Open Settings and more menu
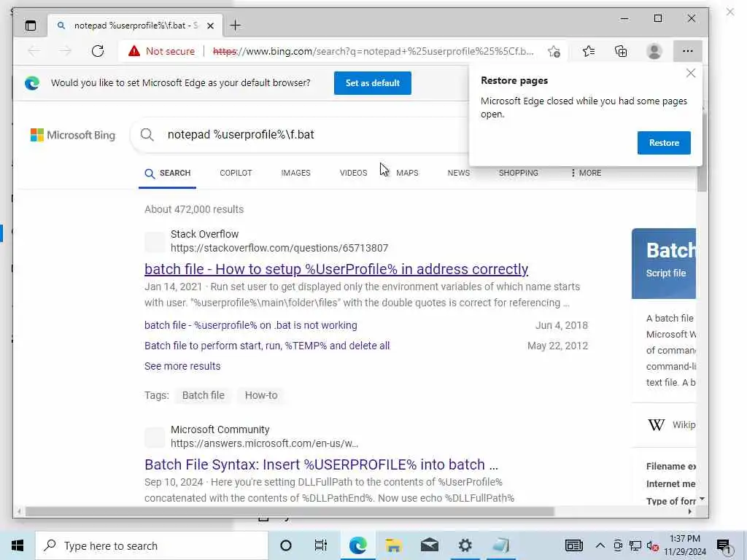747x560 pixels. 687,51
